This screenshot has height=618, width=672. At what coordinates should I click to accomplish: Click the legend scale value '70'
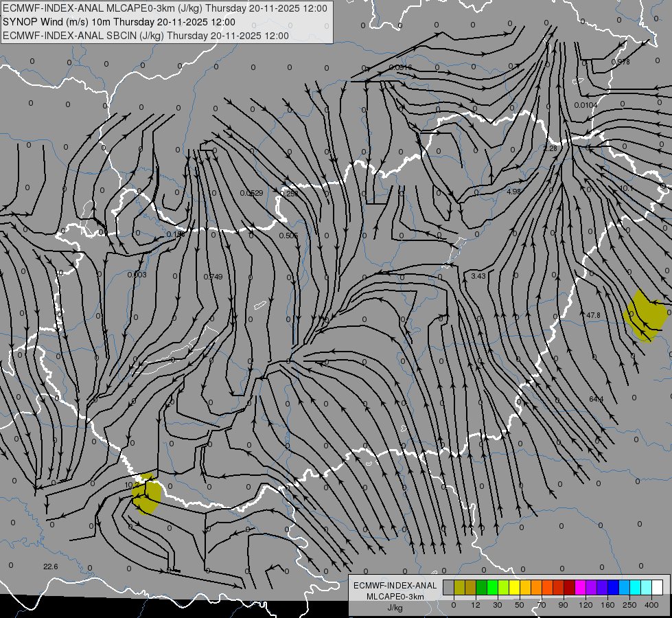coord(542,605)
